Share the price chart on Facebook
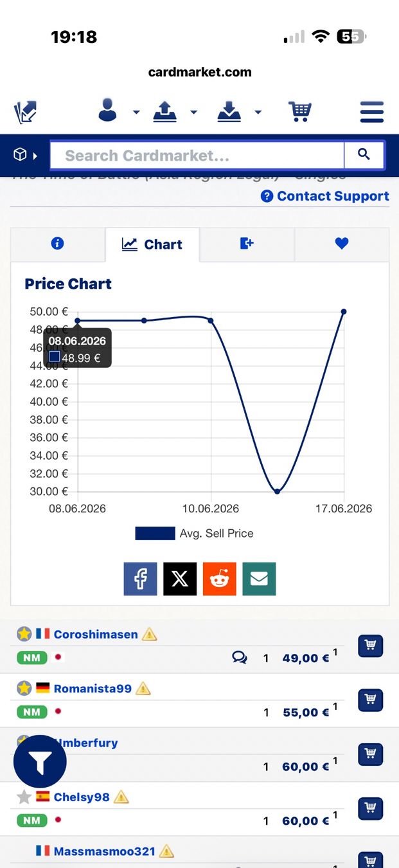Screen dimensions: 399x868 [140, 579]
